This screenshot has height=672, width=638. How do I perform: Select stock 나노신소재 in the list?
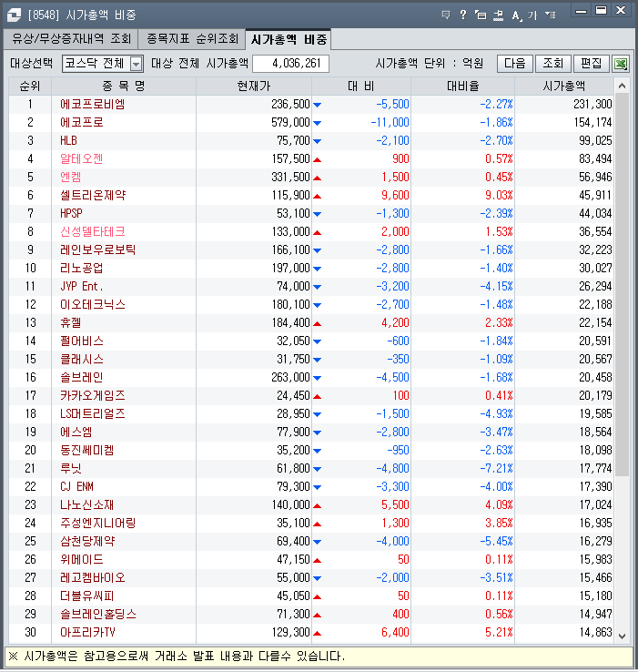(87, 504)
